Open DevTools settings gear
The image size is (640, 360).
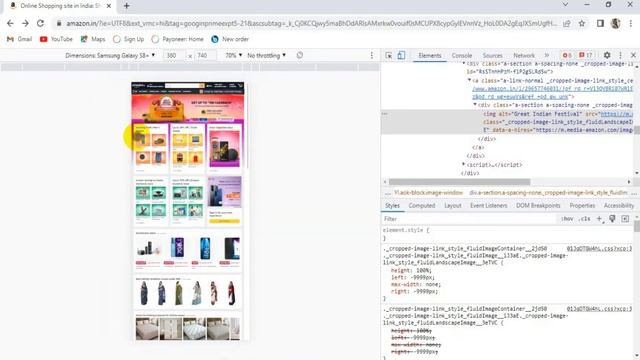click(607, 55)
